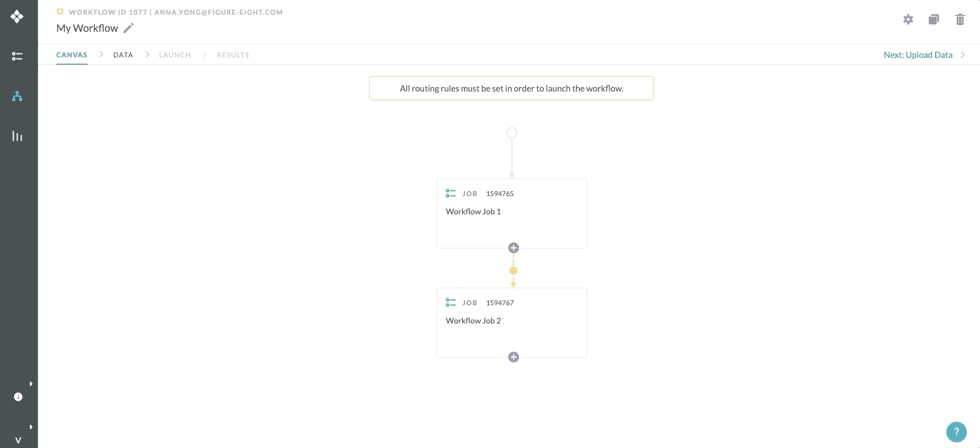980x448 pixels.
Task: Add step below Workflow Job 1
Action: tap(513, 248)
